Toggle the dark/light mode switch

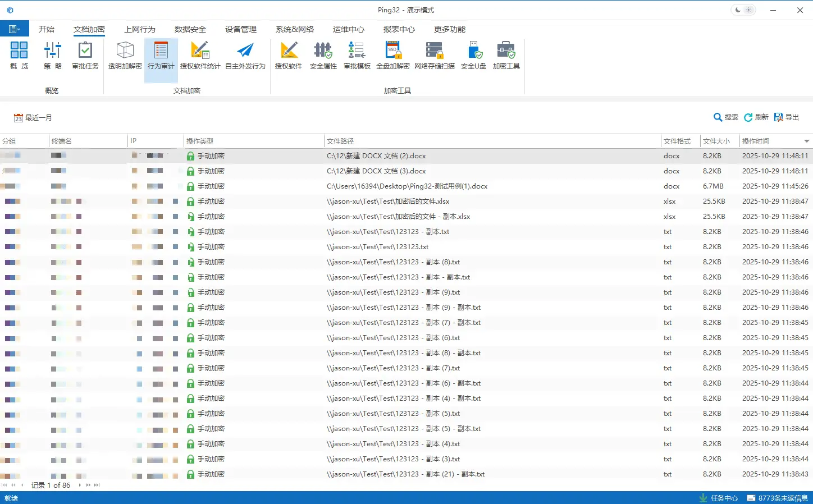(743, 10)
